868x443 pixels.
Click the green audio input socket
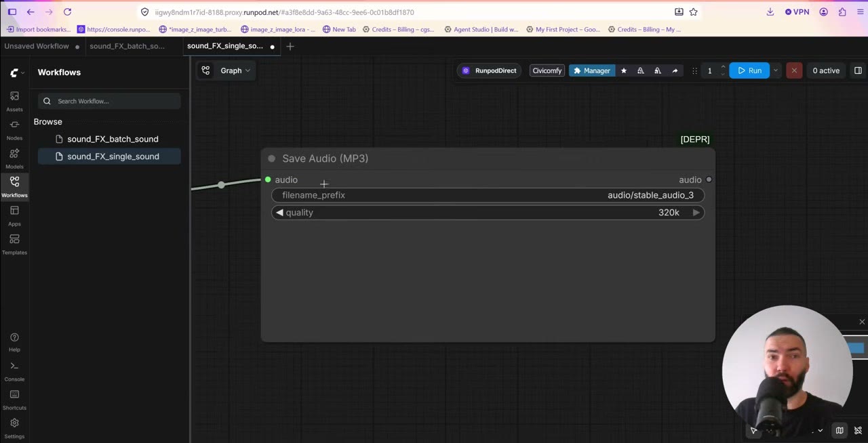[x=268, y=180]
